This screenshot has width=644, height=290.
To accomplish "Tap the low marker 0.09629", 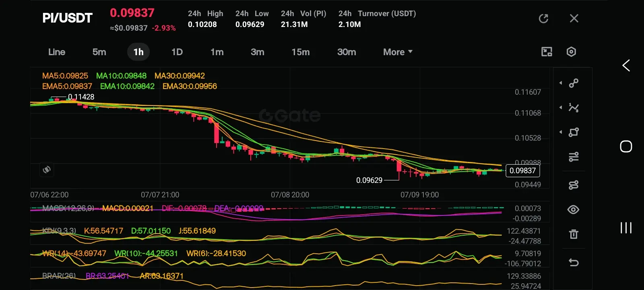I will (369, 180).
